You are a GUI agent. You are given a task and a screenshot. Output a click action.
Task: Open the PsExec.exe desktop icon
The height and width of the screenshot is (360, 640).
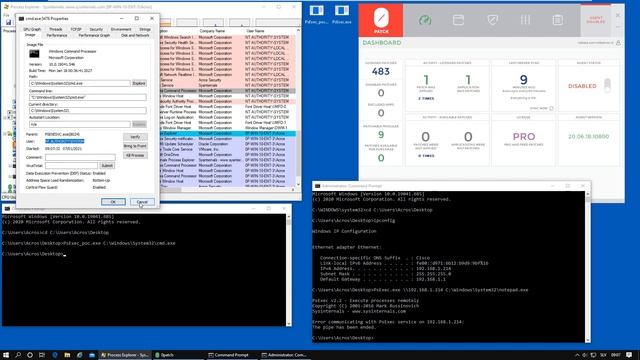(x=342, y=14)
